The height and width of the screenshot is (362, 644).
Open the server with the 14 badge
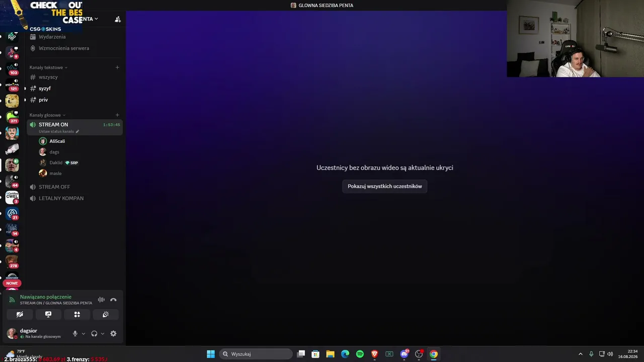click(12, 229)
